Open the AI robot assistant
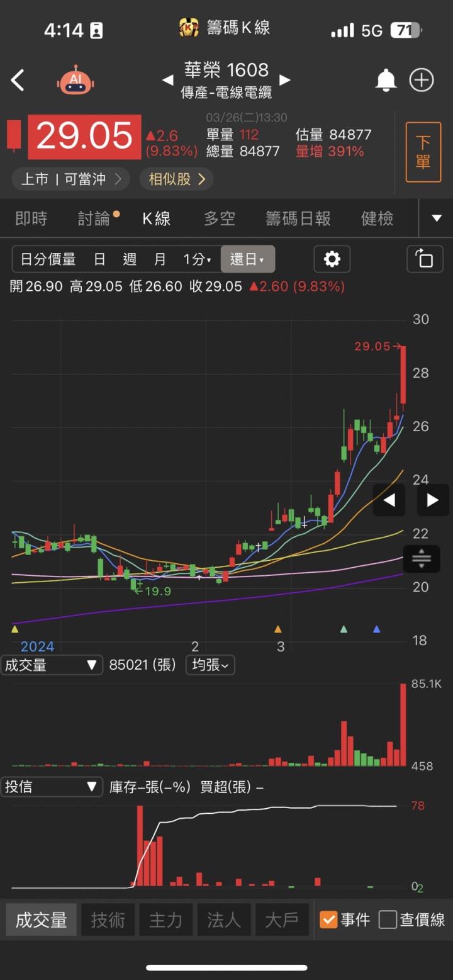This screenshot has width=453, height=980. tap(75, 81)
